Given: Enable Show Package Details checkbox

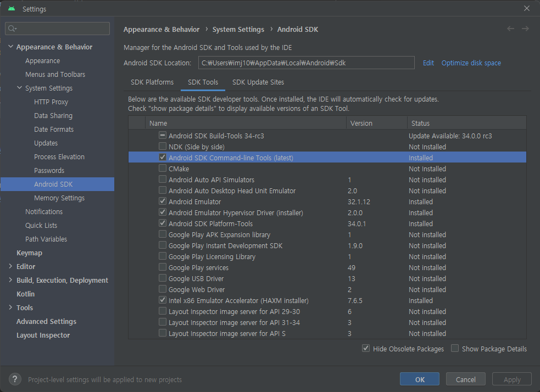Looking at the screenshot, I should (x=455, y=348).
